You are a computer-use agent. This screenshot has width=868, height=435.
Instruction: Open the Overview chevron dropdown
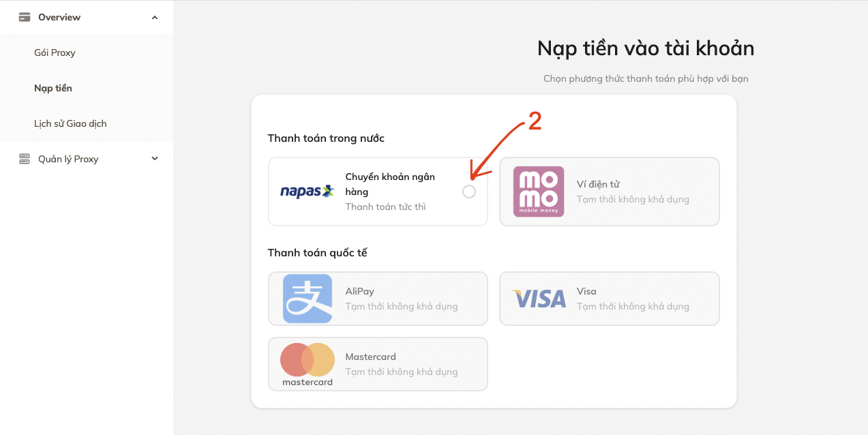coord(155,16)
